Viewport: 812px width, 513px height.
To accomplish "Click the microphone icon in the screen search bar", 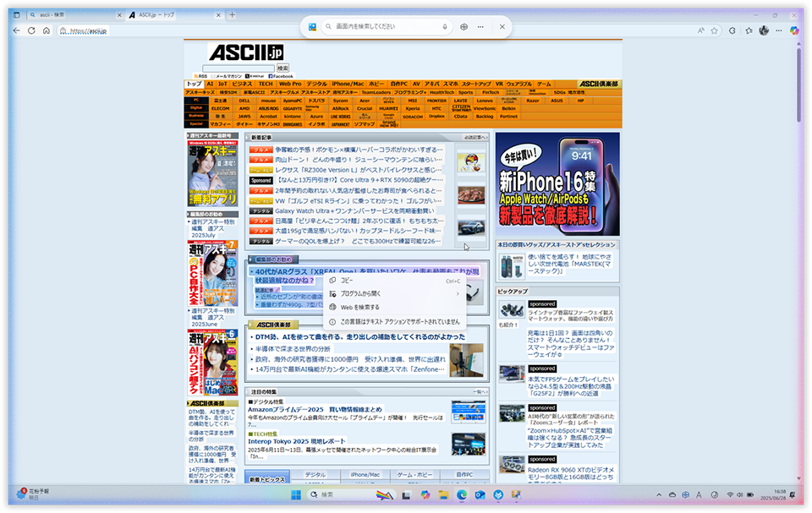I will point(445,27).
